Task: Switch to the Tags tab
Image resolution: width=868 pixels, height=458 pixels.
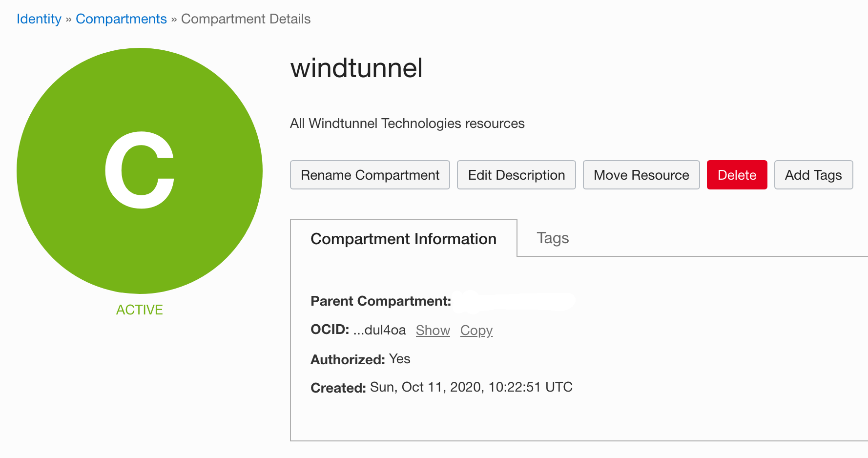Action: (x=553, y=238)
